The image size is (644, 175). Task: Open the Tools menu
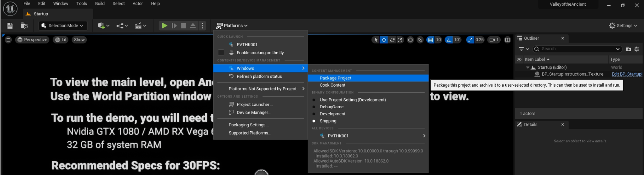point(81,4)
